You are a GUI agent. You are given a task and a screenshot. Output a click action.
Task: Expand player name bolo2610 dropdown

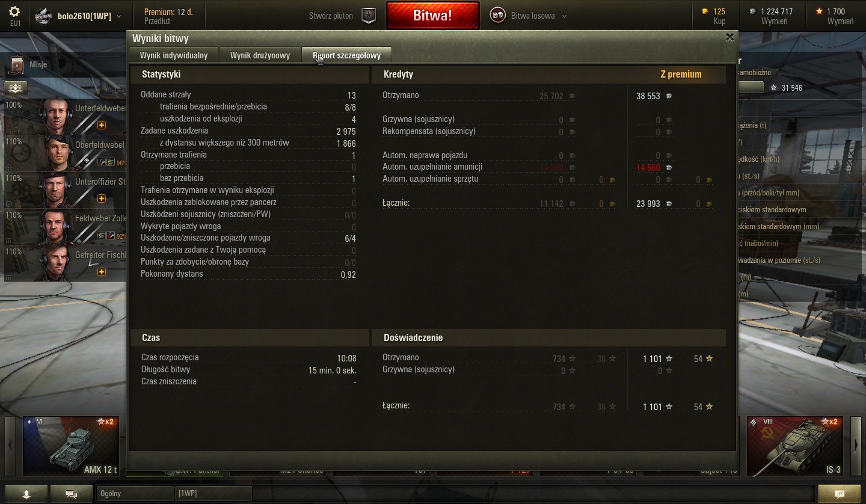tap(118, 17)
